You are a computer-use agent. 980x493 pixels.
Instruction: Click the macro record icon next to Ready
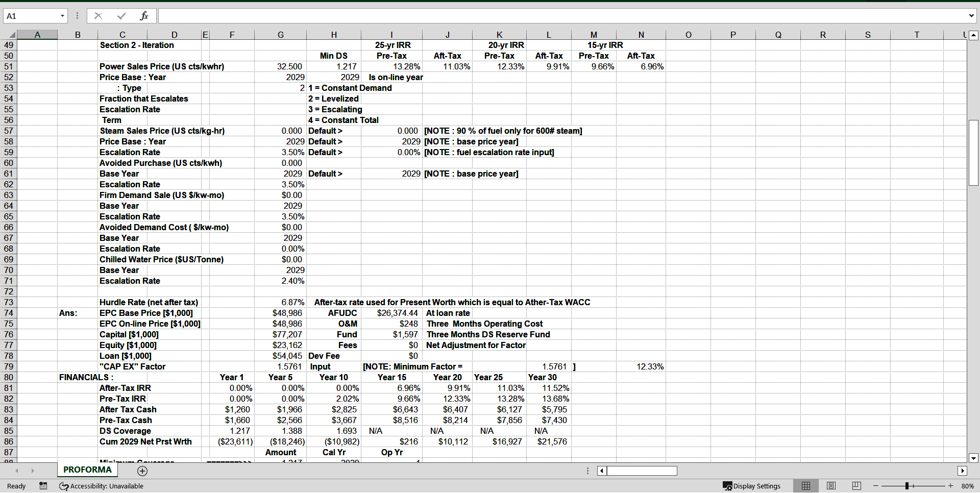coord(43,486)
